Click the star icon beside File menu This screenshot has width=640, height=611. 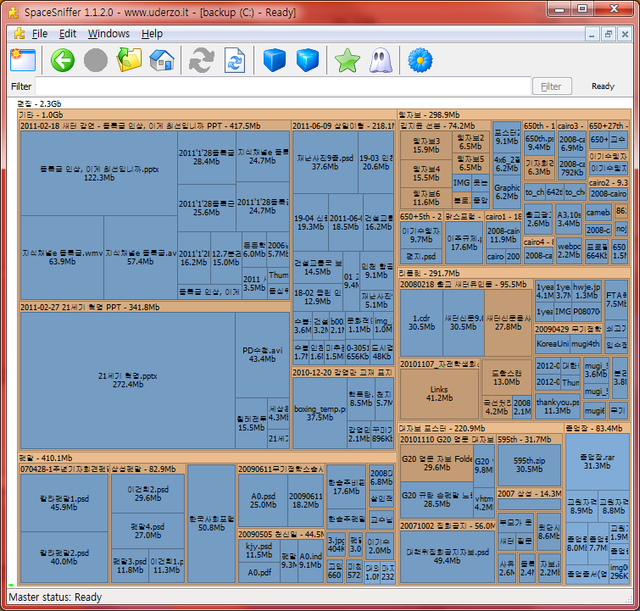(19, 33)
